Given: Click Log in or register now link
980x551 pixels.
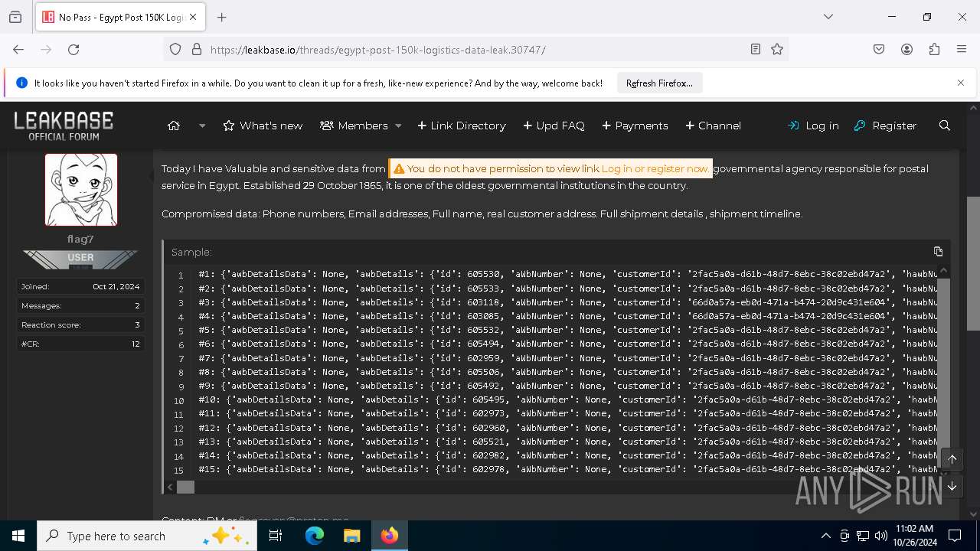Looking at the screenshot, I should pyautogui.click(x=655, y=168).
